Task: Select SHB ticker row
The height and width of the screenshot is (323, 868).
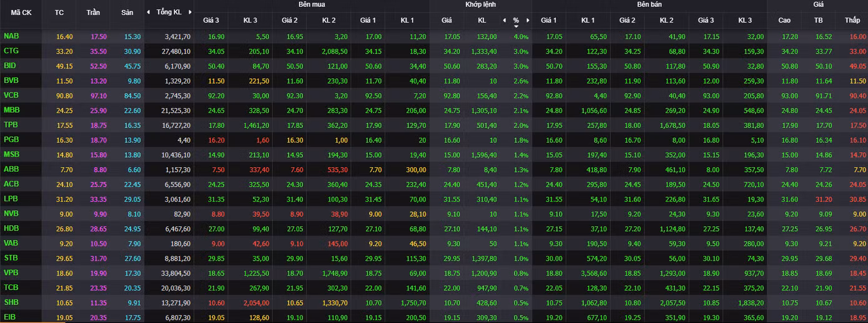Action: [x=434, y=302]
